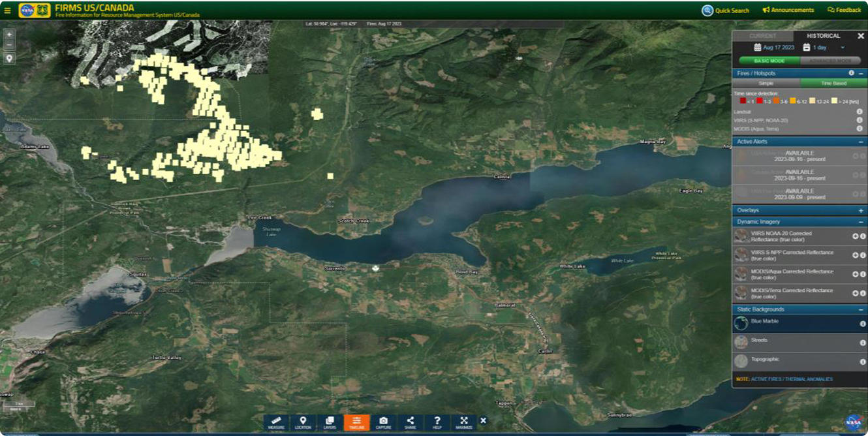Add VIIRS NOAA-20 Corrected Reflectance layer
This screenshot has height=436, width=868.
(x=855, y=236)
